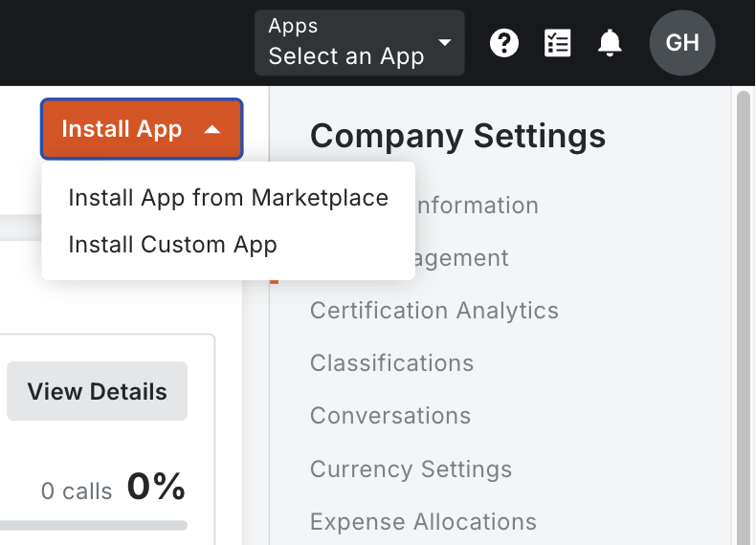This screenshot has height=545, width=756.
Task: Open the help question mark icon
Action: [503, 43]
